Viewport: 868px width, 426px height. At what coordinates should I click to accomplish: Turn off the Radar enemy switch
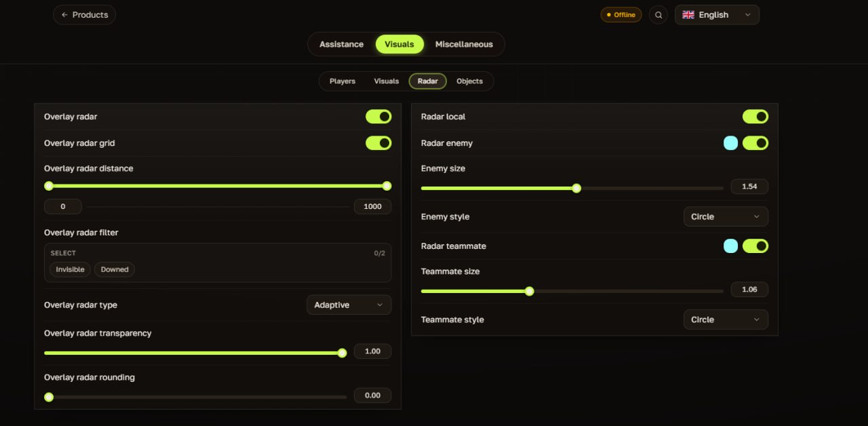click(755, 143)
